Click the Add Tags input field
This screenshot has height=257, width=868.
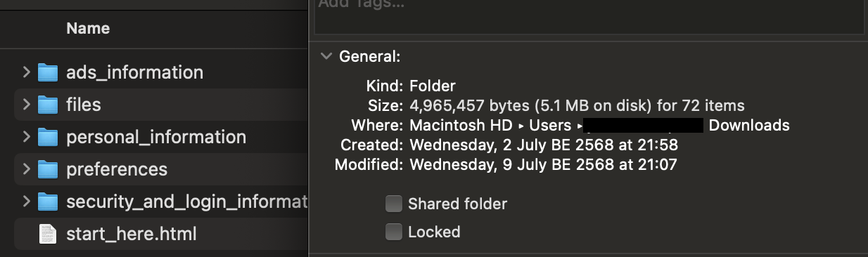tap(589, 15)
